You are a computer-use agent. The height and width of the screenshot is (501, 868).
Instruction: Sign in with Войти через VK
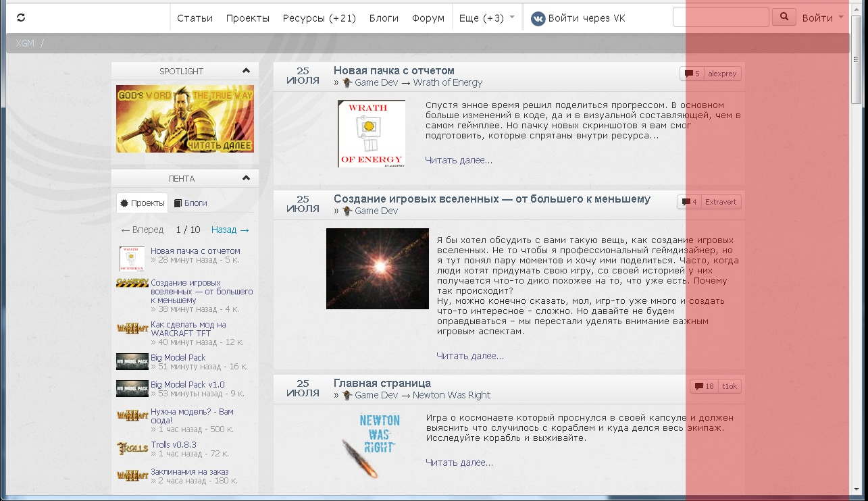tap(578, 18)
